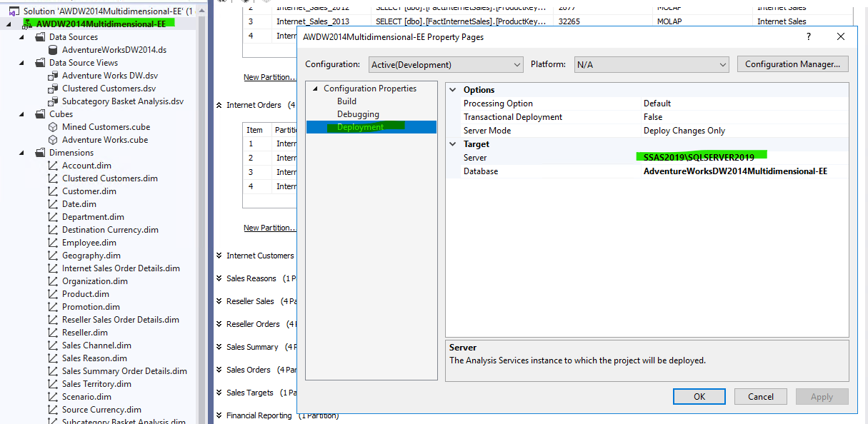The width and height of the screenshot is (868, 424).
Task: Open the Configuration dropdown
Action: coord(447,64)
